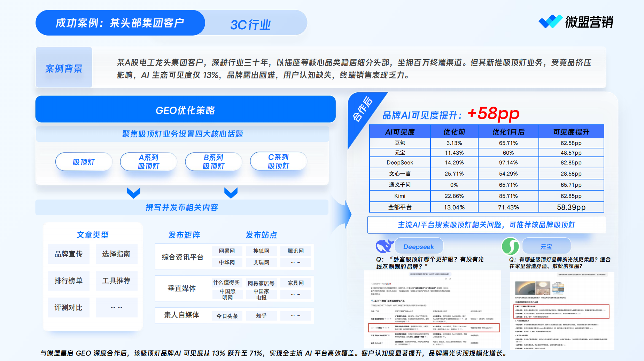
Task: Click the 今日头条 site tag
Action: click(x=227, y=316)
